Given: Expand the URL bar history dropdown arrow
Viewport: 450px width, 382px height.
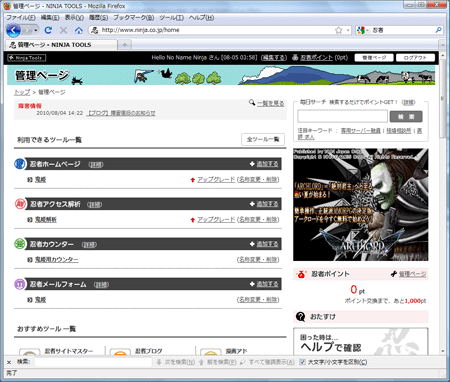Looking at the screenshot, I should pyautogui.click(x=348, y=30).
